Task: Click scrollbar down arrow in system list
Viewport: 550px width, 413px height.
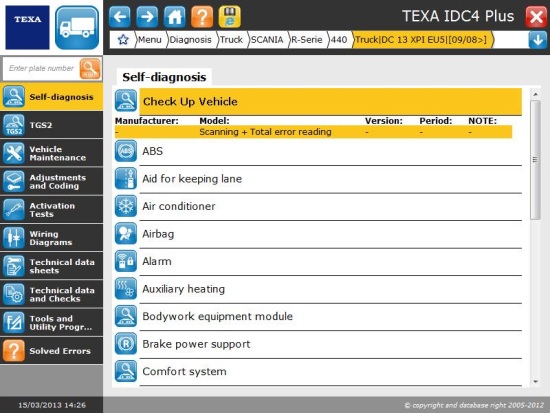Action: pos(535,381)
